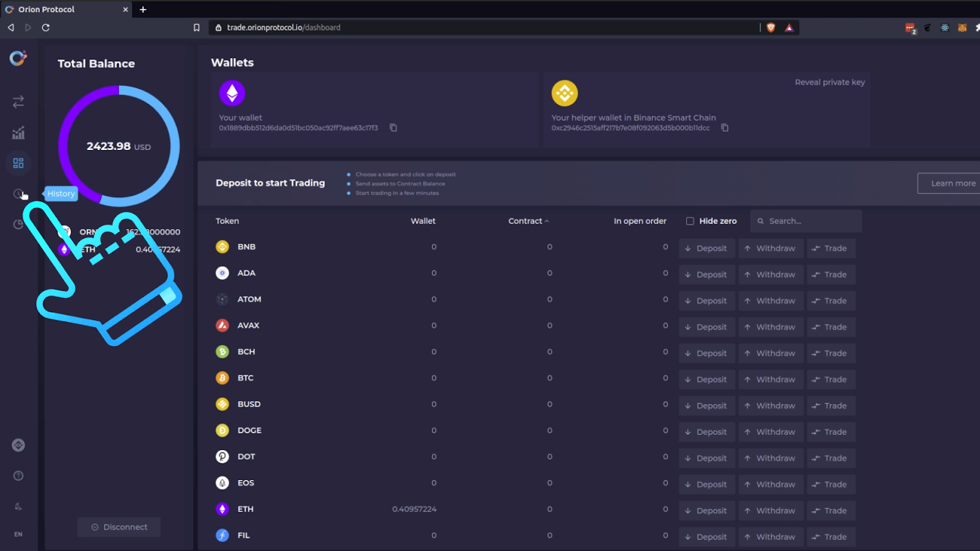Screen dimensions: 980x551
Task: Withdraw BNB
Action: point(771,249)
